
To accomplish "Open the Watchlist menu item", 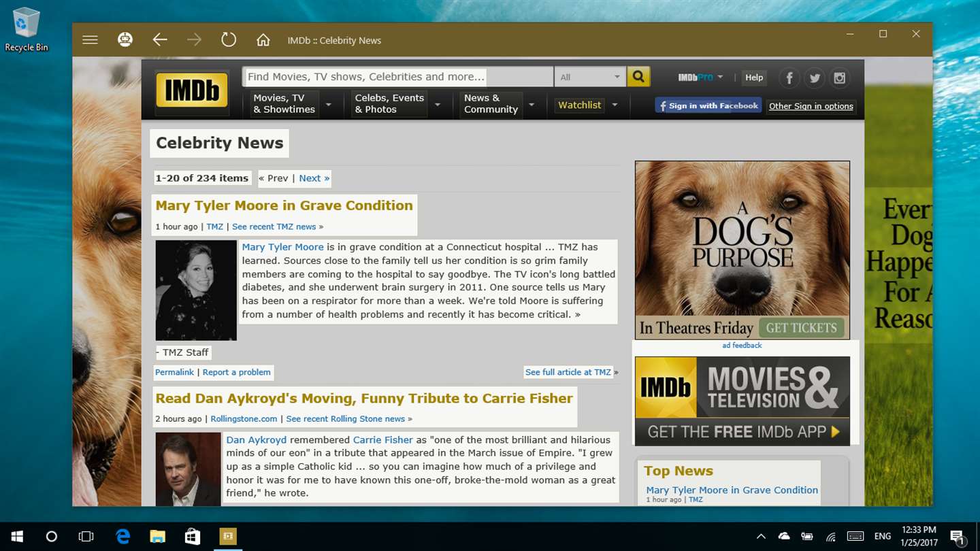I will point(580,105).
